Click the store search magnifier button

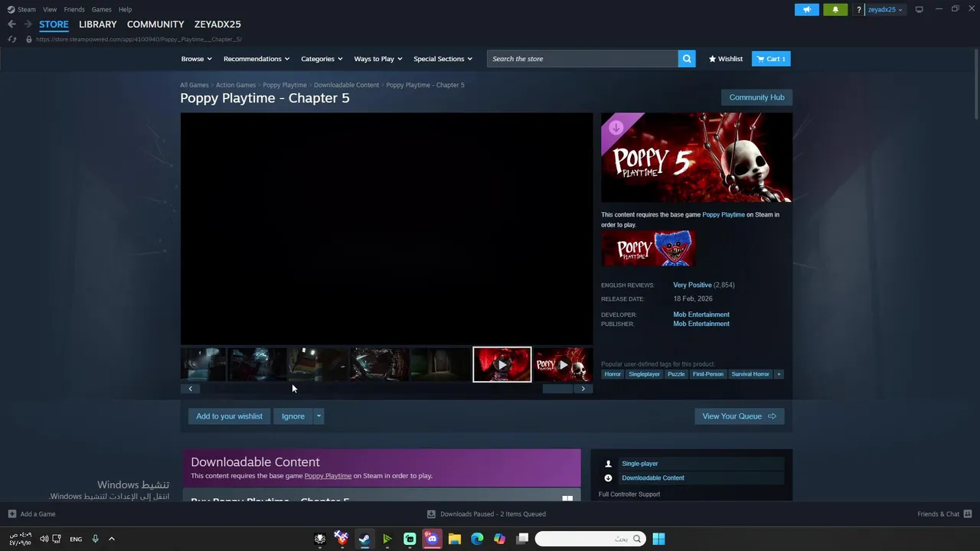(687, 59)
